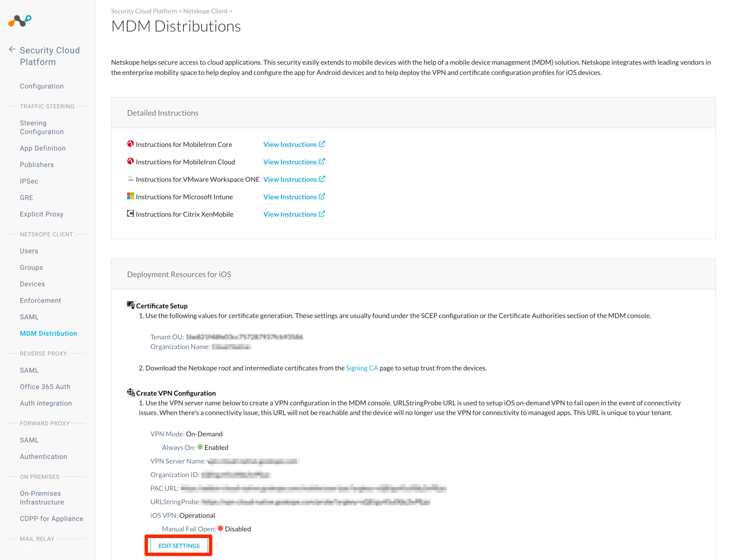Image resolution: width=730 pixels, height=560 pixels.
Task: Open the Signing CA link
Action: point(362,368)
